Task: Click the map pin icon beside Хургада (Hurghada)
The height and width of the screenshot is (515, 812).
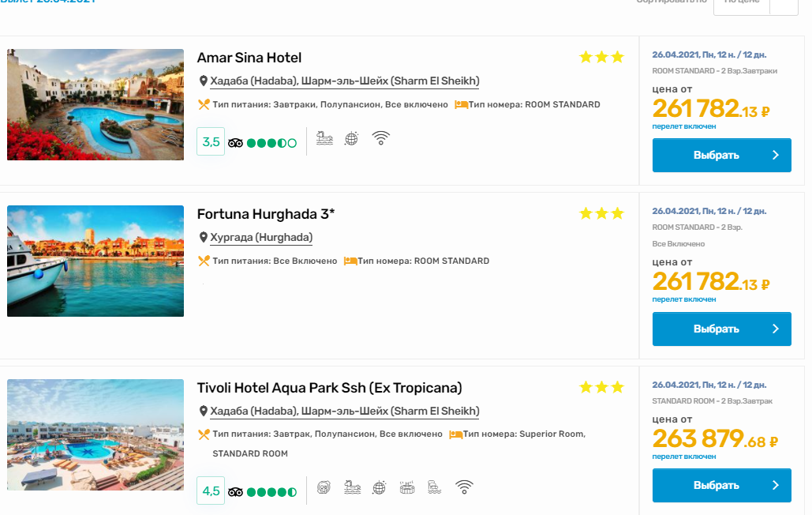Action: coord(203,237)
